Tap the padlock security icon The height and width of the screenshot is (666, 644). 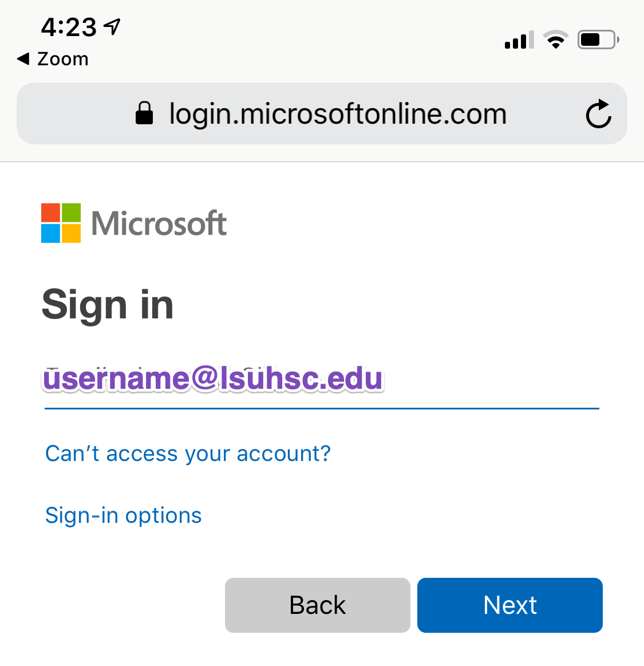[x=144, y=113]
